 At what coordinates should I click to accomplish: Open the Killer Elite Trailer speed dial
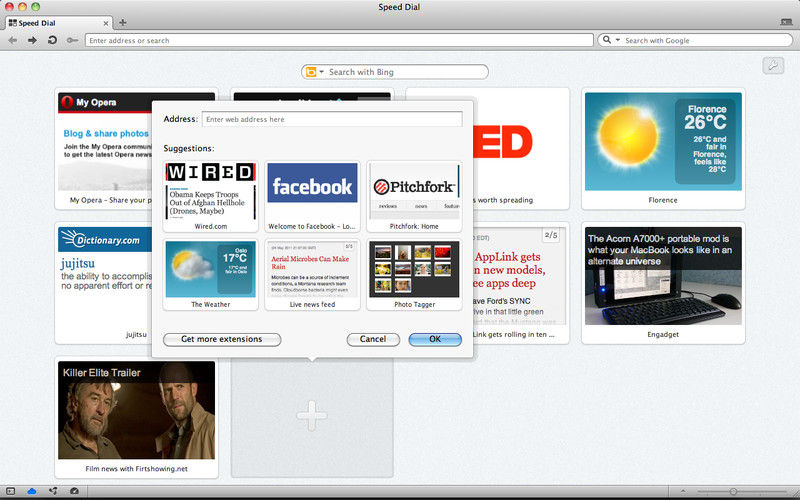click(136, 417)
